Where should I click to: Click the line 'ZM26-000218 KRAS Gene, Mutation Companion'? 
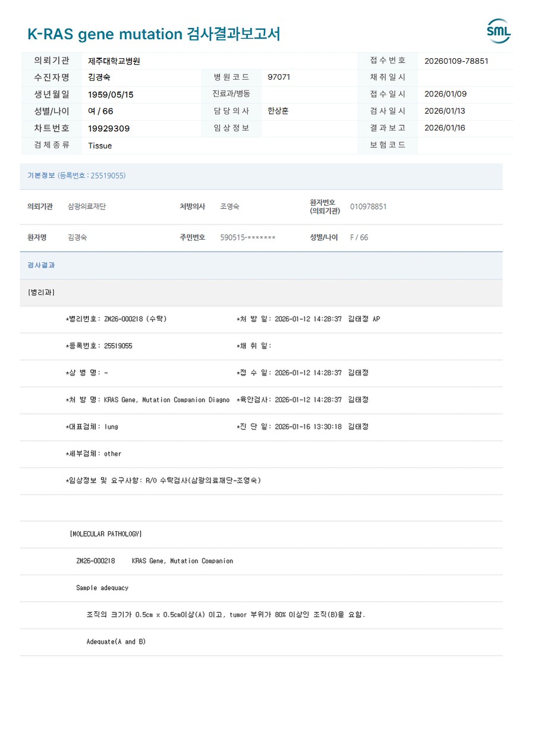155,561
